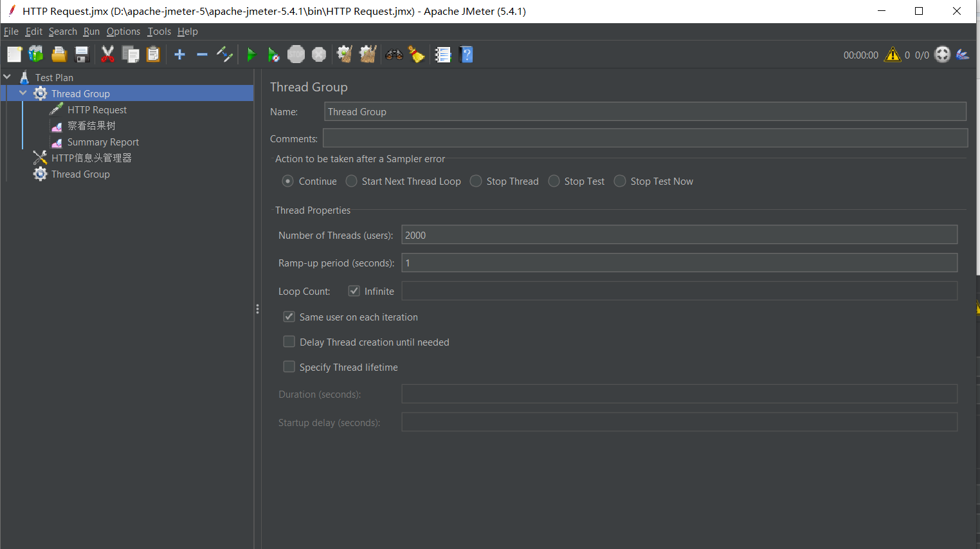Click the split pane divider handle dots
This screenshot has height=549, width=980.
point(257,309)
